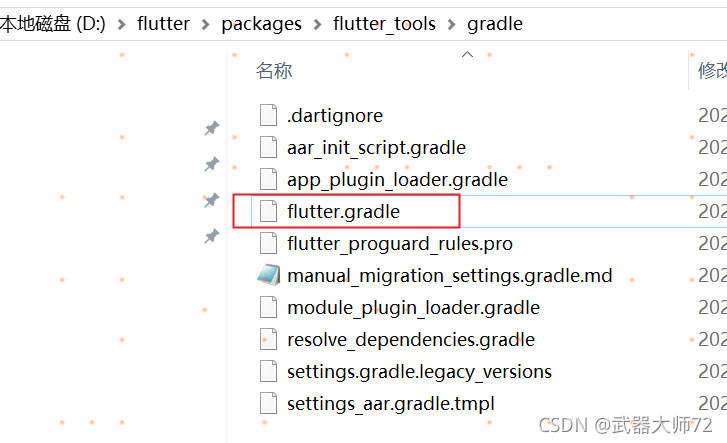Open the chevron after flutter_tools breadcrumb

[x=451, y=24]
